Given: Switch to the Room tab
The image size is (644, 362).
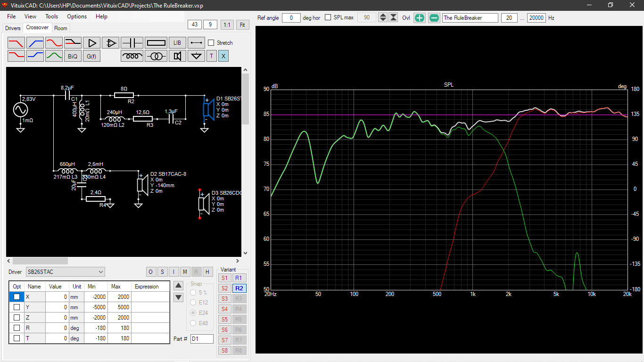Looking at the screenshot, I should (x=61, y=28).
